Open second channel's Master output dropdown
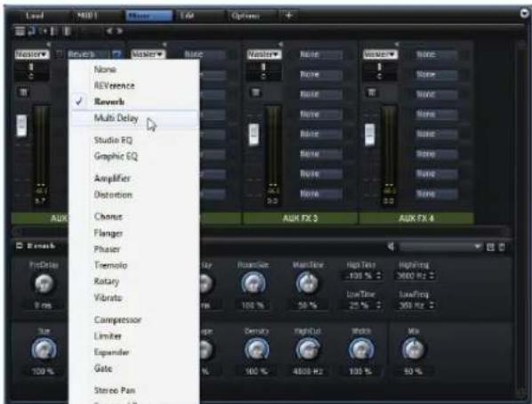532x404 pixels. pos(148,54)
